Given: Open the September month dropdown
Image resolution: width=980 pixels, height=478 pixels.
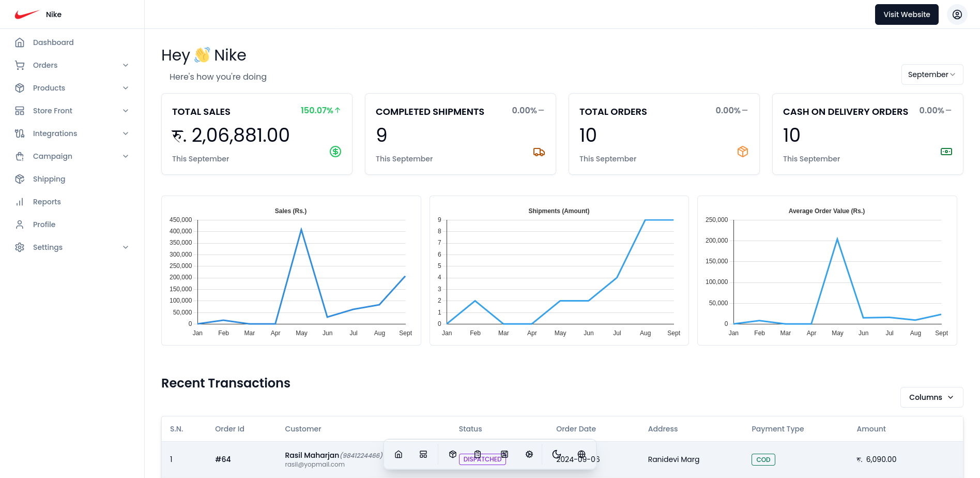Looking at the screenshot, I should click(x=932, y=74).
